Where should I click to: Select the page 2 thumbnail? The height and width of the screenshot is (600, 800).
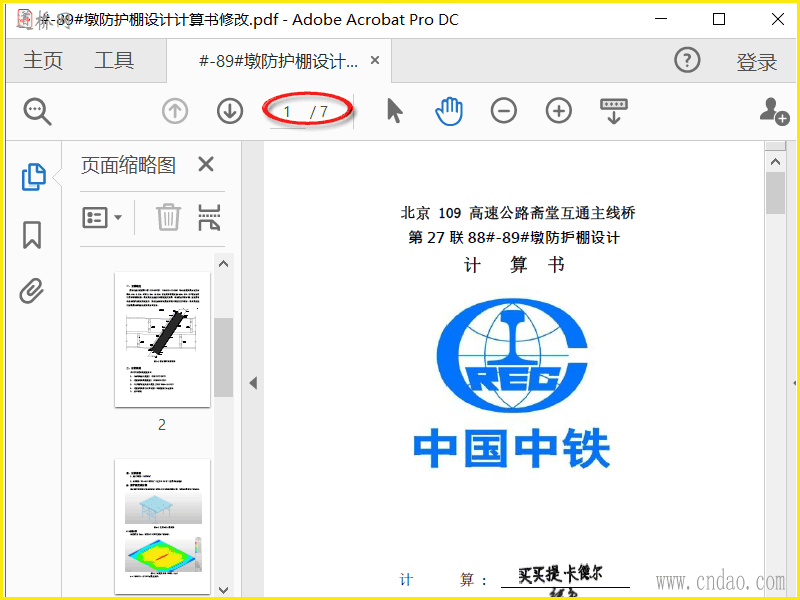[x=162, y=339]
